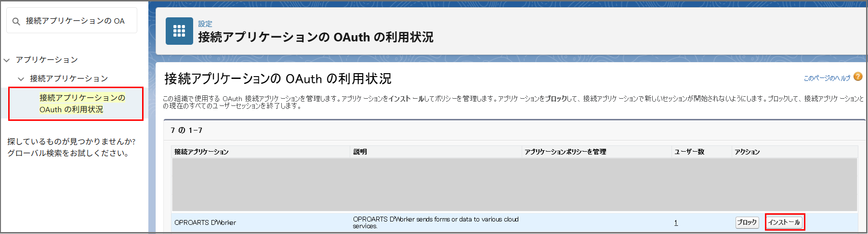Click the Setup grid icon in header

(179, 31)
